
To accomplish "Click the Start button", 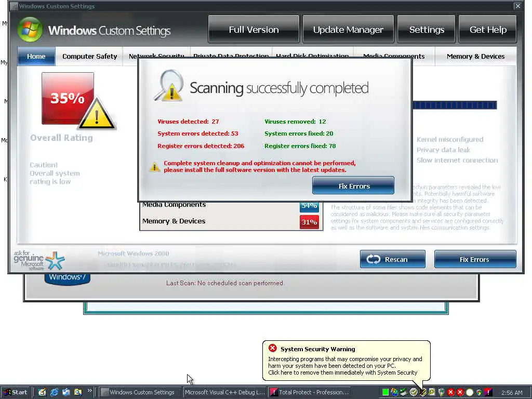I will 16,392.
